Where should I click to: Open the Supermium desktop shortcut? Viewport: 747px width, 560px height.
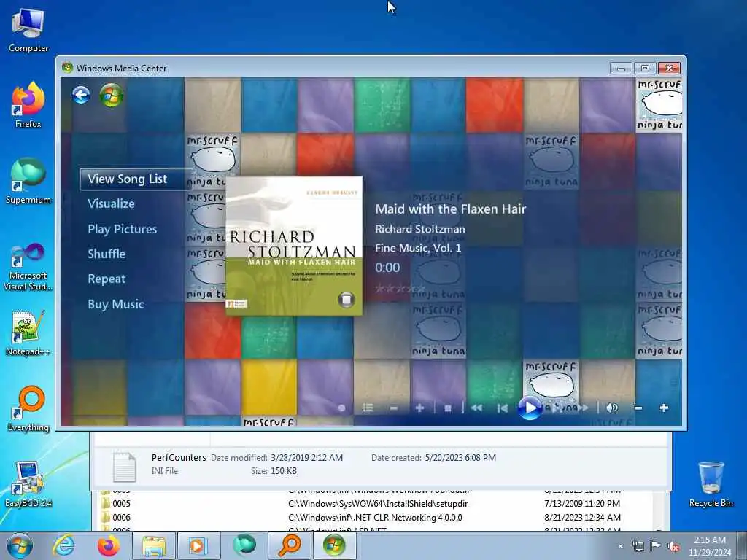point(28,181)
